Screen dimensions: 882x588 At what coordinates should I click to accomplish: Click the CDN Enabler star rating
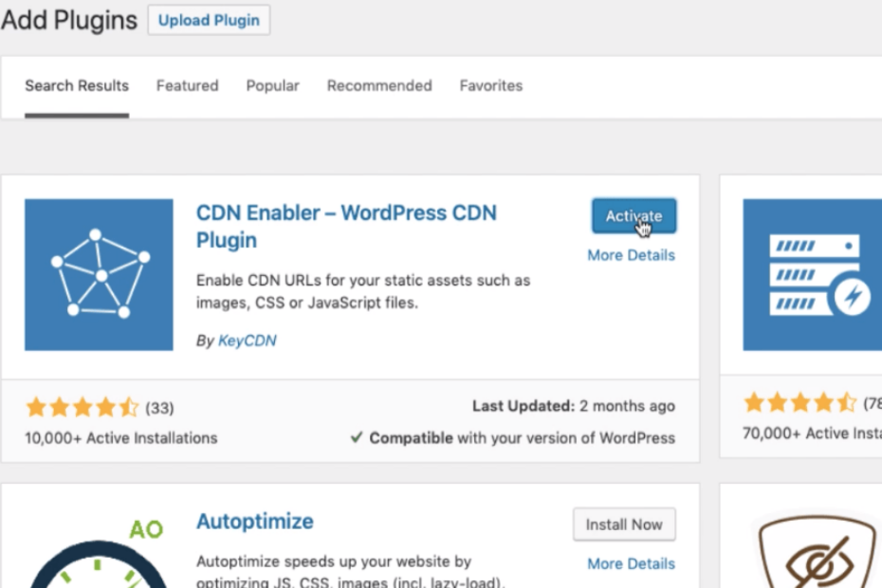tap(83, 407)
